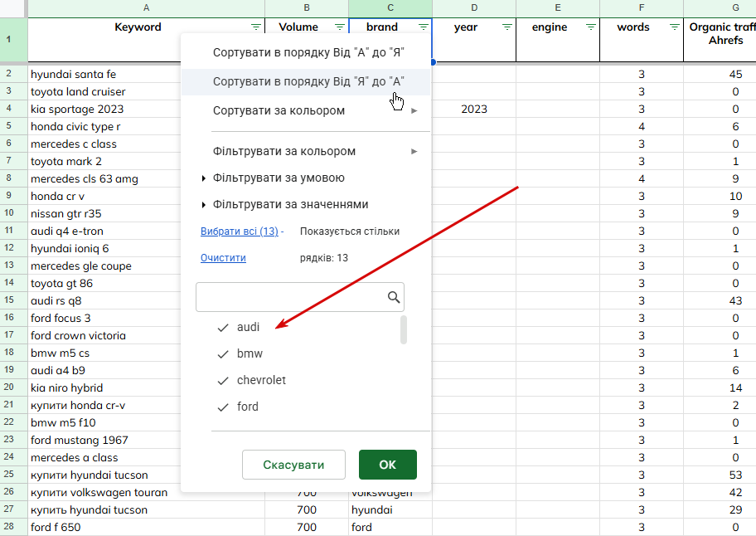Click the filter values list scrollbar
The image size is (756, 536).
[404, 329]
